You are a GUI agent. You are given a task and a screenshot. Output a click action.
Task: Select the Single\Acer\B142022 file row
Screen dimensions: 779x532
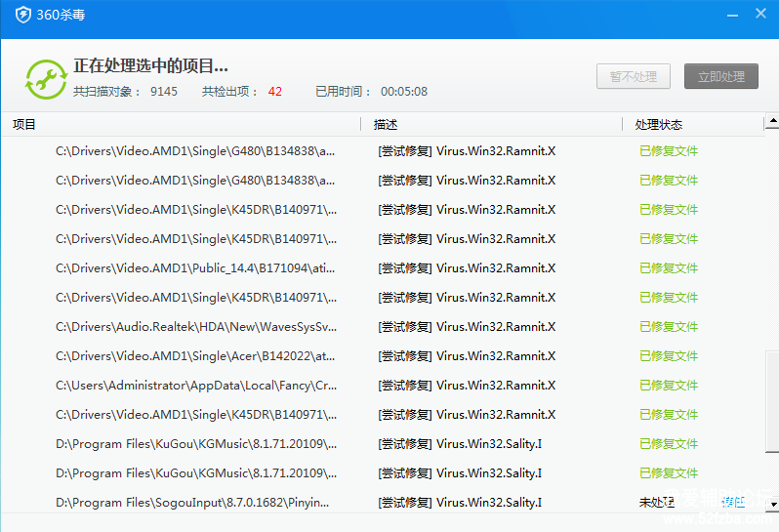click(383, 356)
